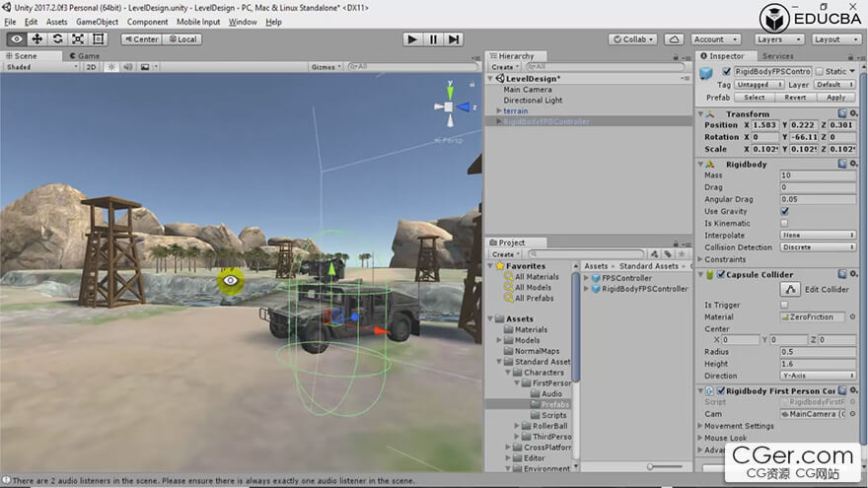The image size is (868, 488).
Task: Click the Mass value field
Action: 818,175
